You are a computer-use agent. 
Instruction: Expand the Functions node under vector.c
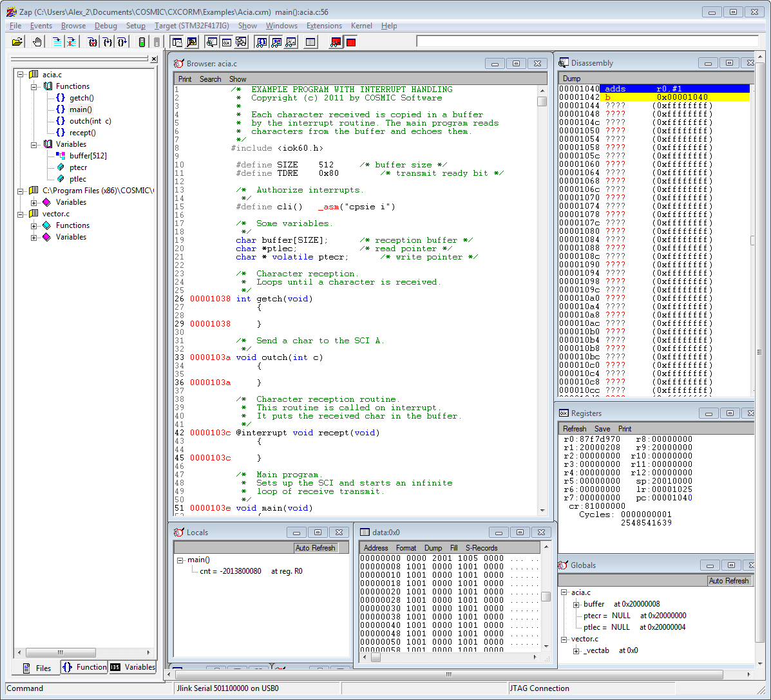[x=34, y=226]
